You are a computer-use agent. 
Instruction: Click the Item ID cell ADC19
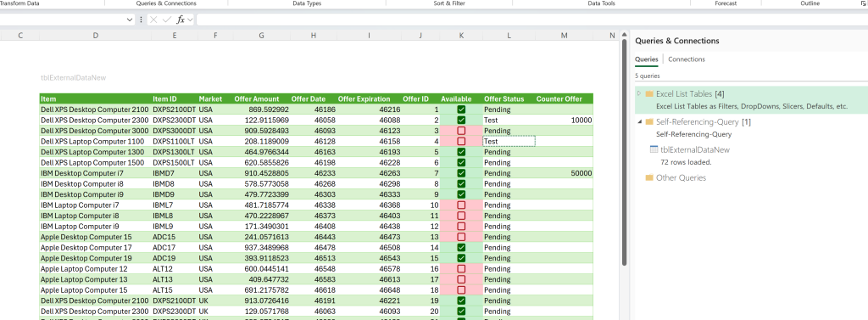[x=175, y=258]
